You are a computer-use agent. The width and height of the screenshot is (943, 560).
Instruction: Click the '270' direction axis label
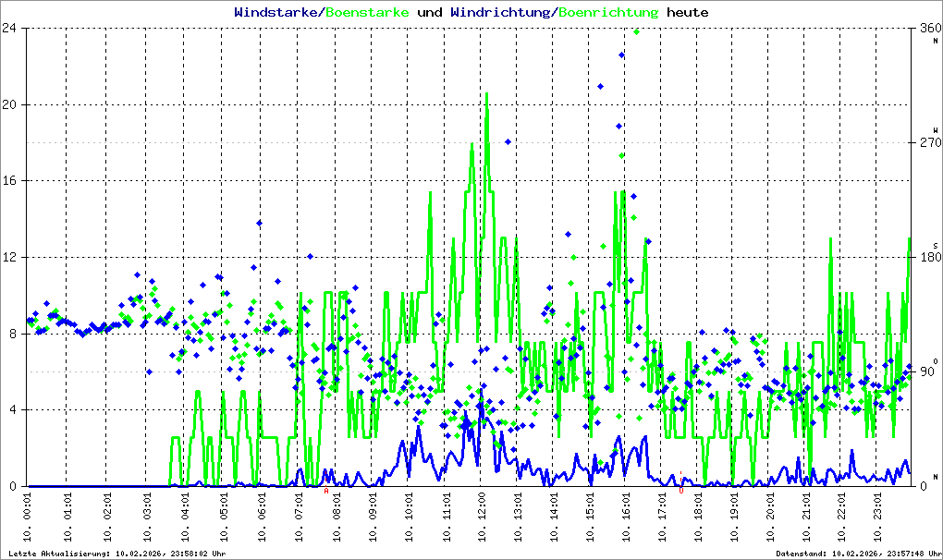pyautogui.click(x=930, y=142)
